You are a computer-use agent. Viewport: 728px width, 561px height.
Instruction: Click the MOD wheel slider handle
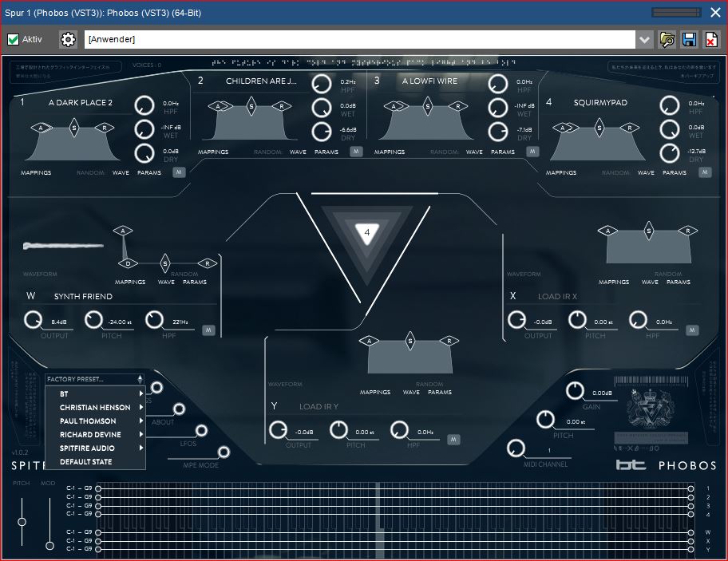pos(49,546)
